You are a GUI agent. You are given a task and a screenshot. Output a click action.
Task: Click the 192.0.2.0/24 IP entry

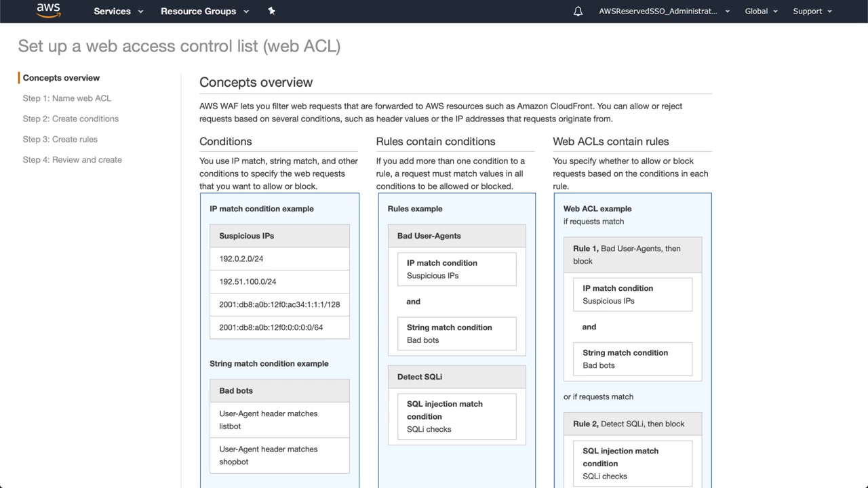[241, 259]
